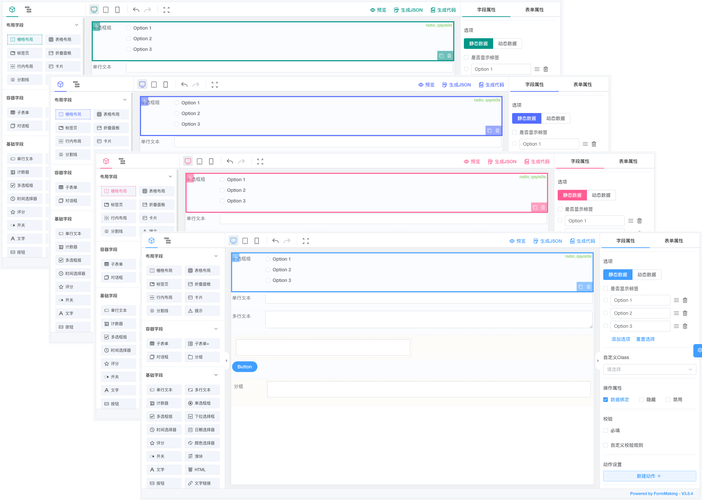This screenshot has height=500, width=702.
Task: Uncheck the 数据绑定 data binding checkbox
Action: coord(607,399)
